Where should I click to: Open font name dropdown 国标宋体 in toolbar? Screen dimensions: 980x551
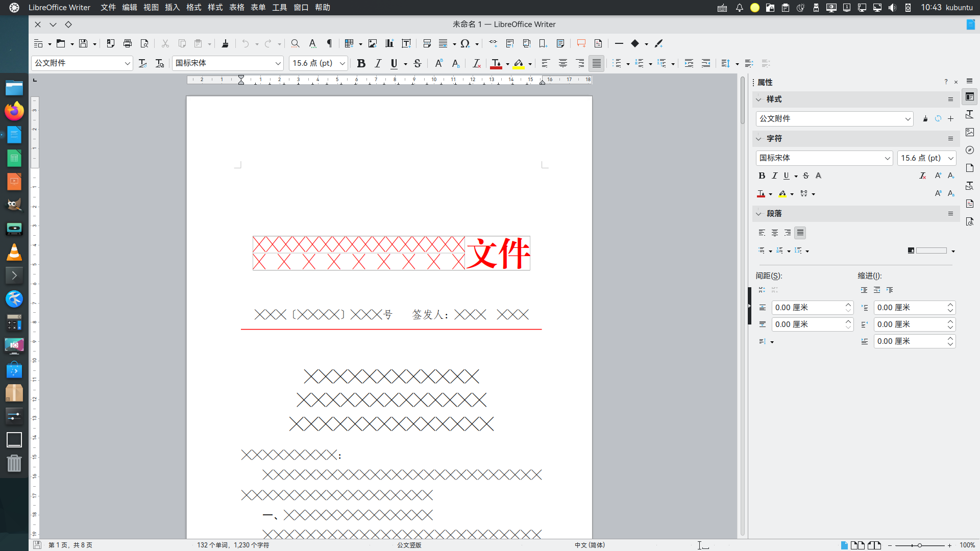tap(278, 63)
